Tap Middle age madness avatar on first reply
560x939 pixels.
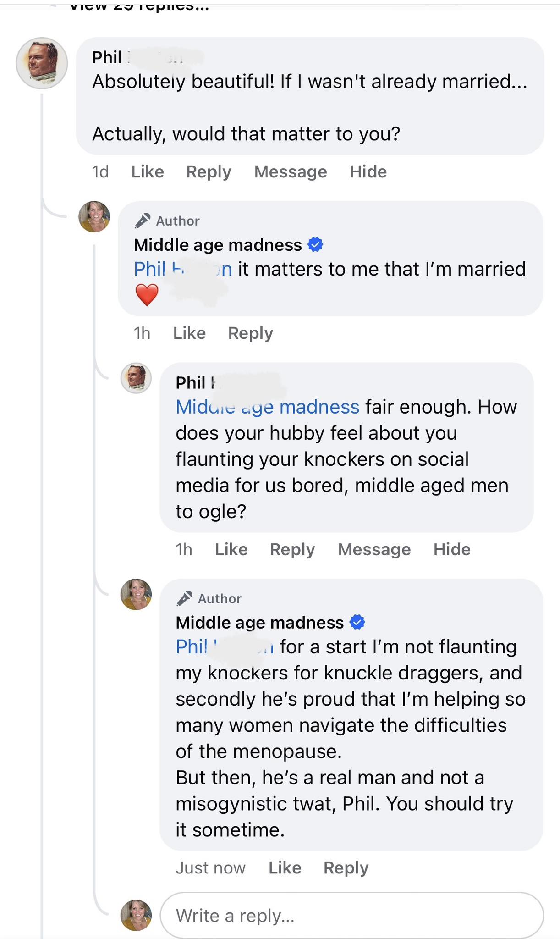[x=94, y=216]
